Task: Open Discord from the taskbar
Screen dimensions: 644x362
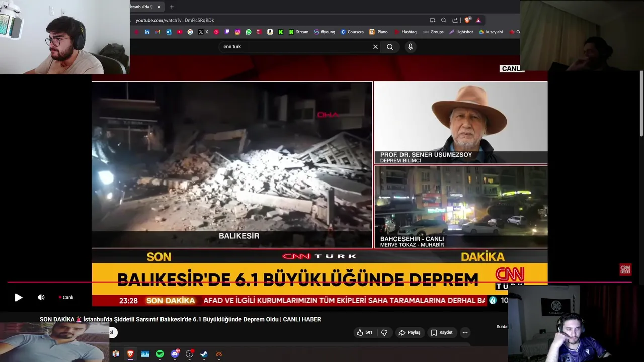Action: click(x=175, y=354)
